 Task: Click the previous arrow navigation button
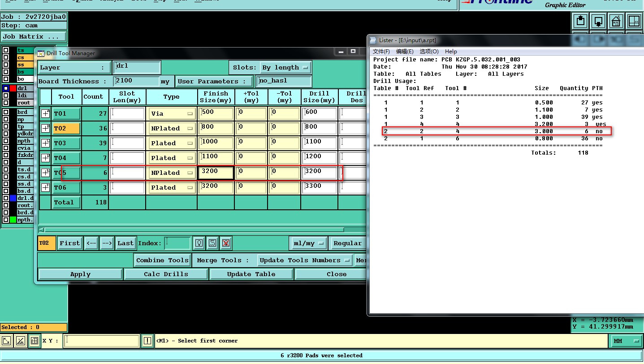91,243
